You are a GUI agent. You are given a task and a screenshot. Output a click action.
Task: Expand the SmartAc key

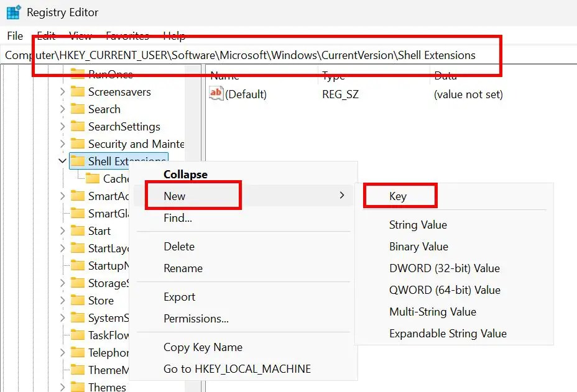pyautogui.click(x=63, y=196)
